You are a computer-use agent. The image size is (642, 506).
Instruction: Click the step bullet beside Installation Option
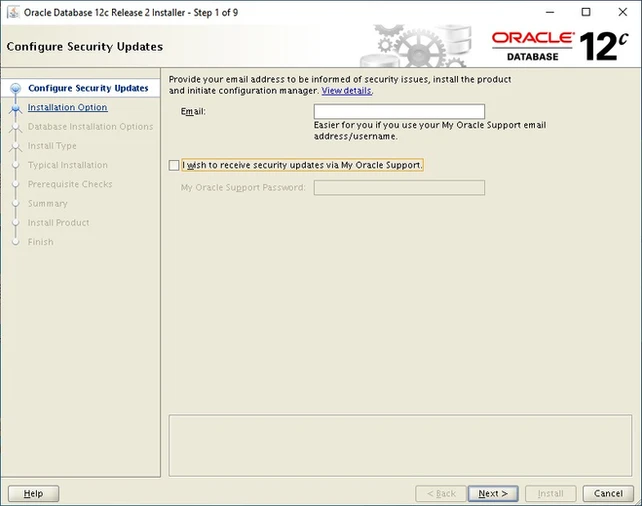pyautogui.click(x=16, y=108)
